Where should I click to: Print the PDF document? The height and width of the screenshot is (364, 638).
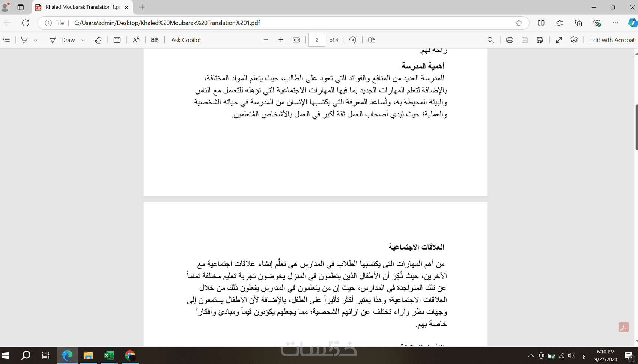[x=510, y=40]
